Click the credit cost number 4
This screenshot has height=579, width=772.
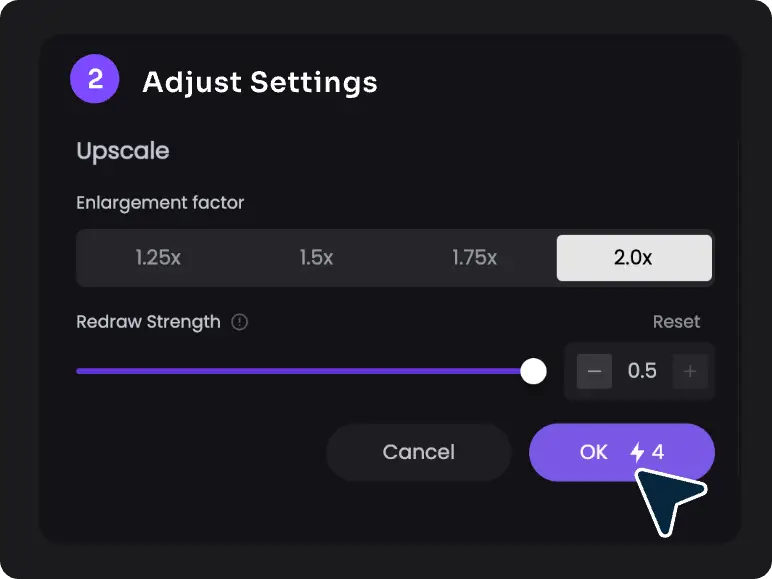click(x=658, y=452)
